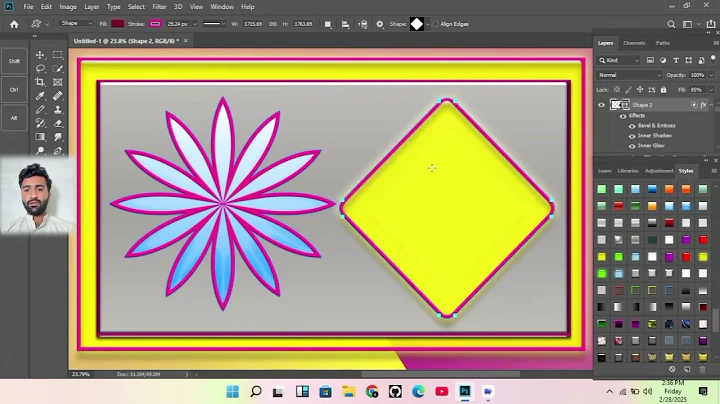The width and height of the screenshot is (720, 404).
Task: Open the Photoshop search icon
Action: pos(671,24)
